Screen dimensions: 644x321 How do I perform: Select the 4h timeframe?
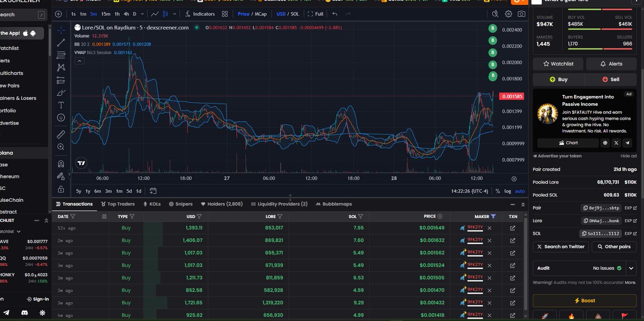tap(126, 14)
